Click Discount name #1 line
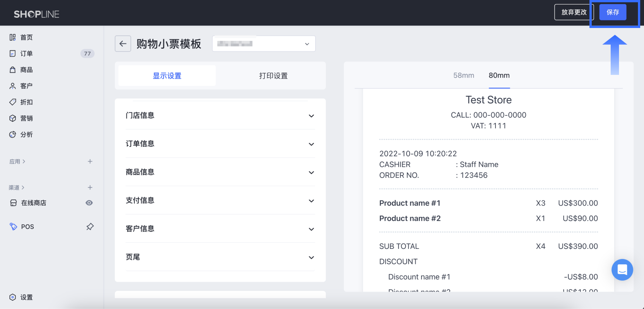This screenshot has height=309, width=644. point(419,277)
